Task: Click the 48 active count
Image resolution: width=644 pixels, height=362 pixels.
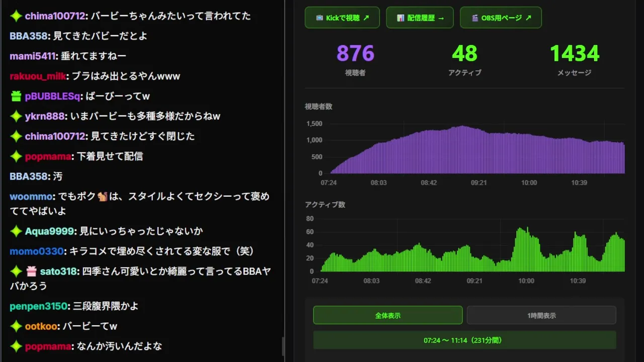Action: tap(464, 53)
